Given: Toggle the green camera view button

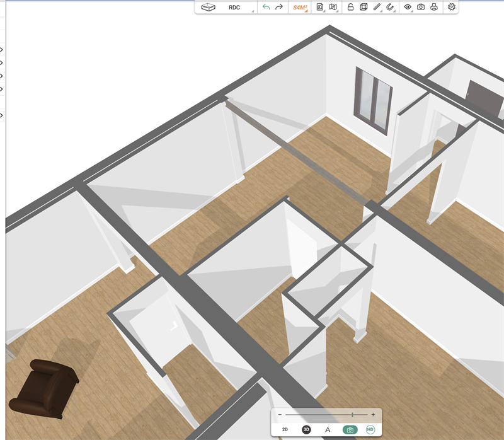Looking at the screenshot, I should [350, 429].
